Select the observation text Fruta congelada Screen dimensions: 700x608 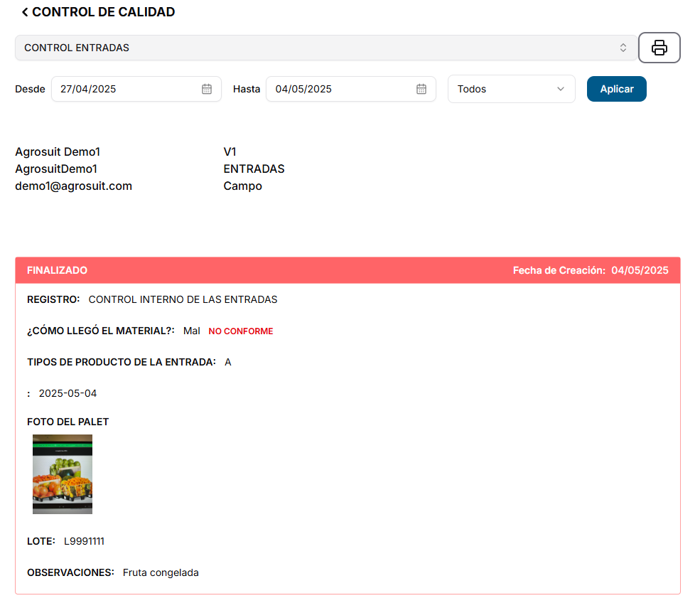click(x=161, y=572)
